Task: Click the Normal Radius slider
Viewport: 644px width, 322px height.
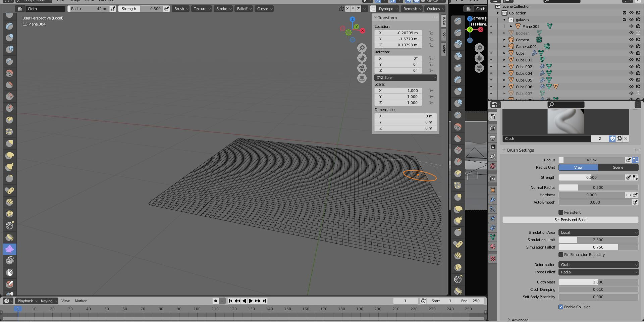Action: click(x=598, y=187)
